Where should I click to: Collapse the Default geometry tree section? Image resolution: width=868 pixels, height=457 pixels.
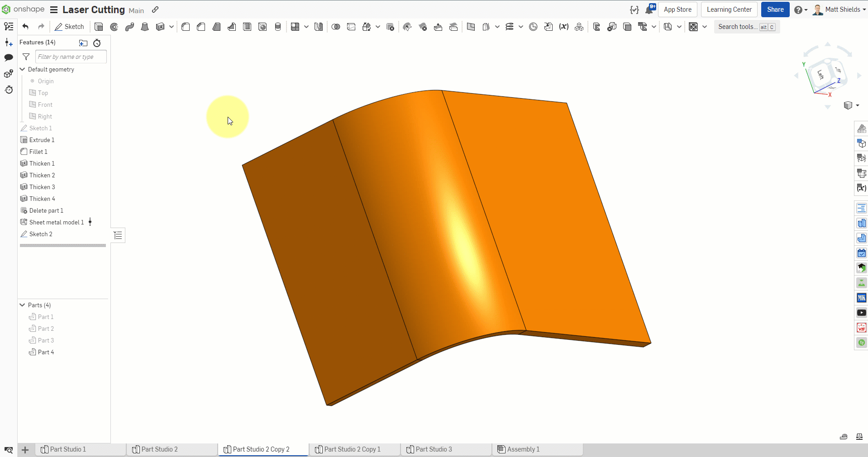(x=21, y=69)
